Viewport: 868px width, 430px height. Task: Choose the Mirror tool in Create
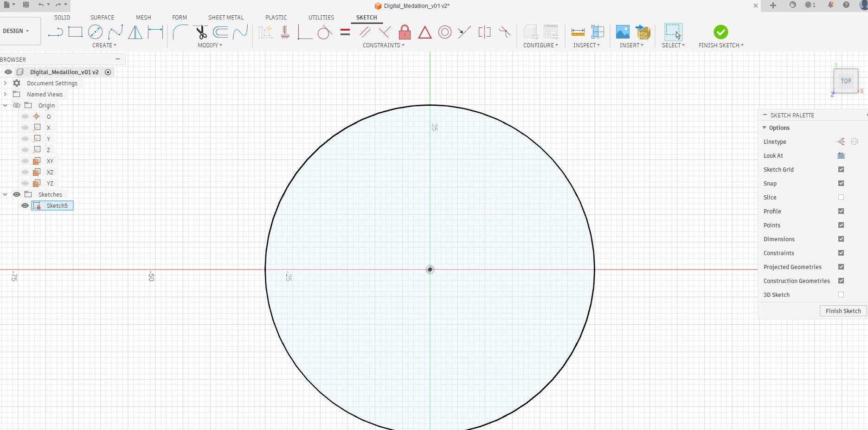pos(135,32)
